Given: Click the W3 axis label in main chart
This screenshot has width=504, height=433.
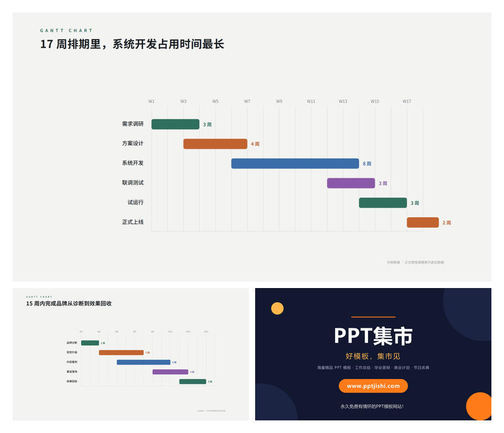Looking at the screenshot, I should click(183, 101).
